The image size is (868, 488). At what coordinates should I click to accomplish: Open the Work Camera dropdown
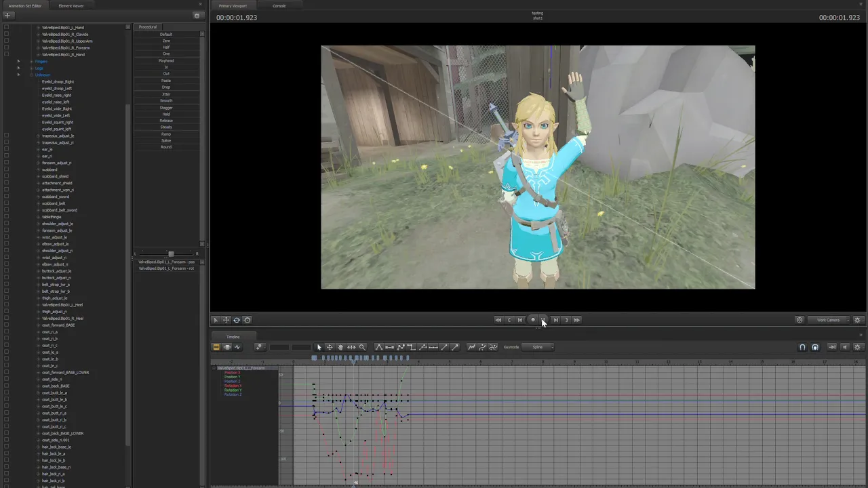coord(828,320)
